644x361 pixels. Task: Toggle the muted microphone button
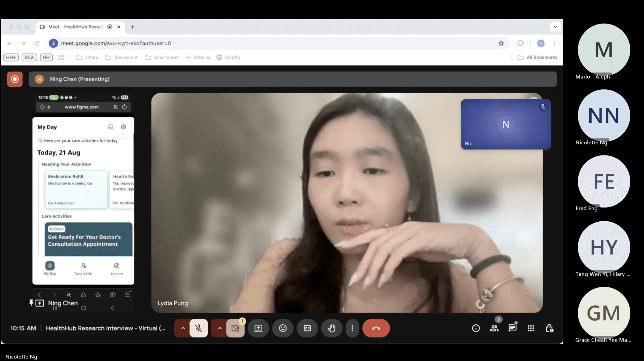tap(198, 328)
